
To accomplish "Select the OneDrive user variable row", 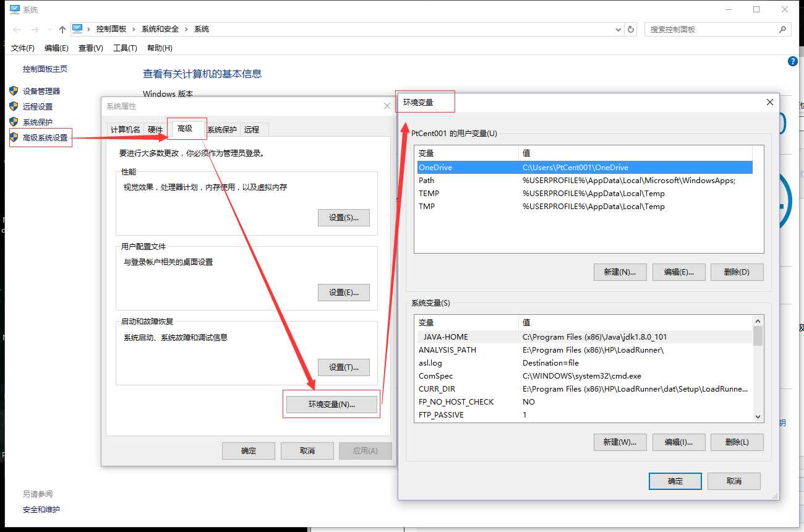I will 584,168.
